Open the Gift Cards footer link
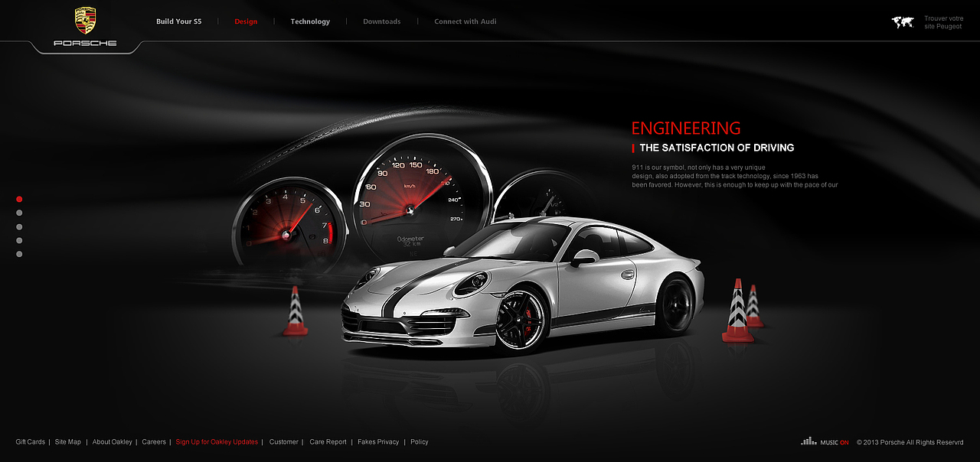 tap(31, 442)
